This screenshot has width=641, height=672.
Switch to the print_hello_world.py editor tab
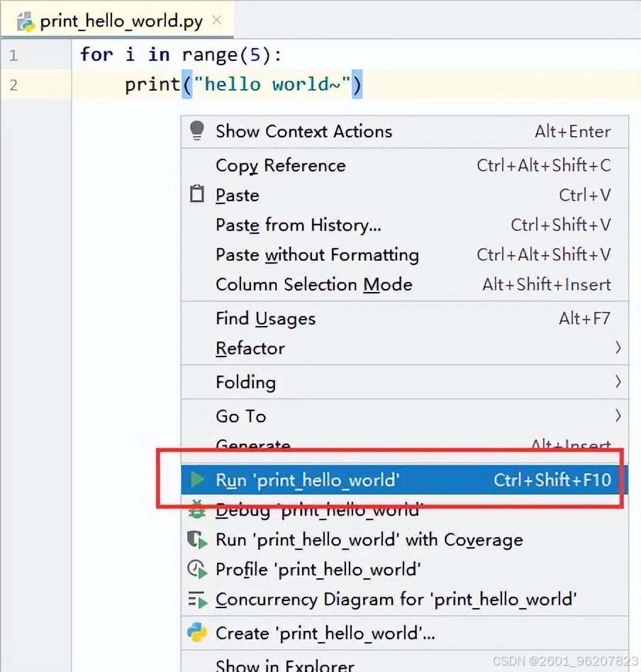tap(118, 20)
